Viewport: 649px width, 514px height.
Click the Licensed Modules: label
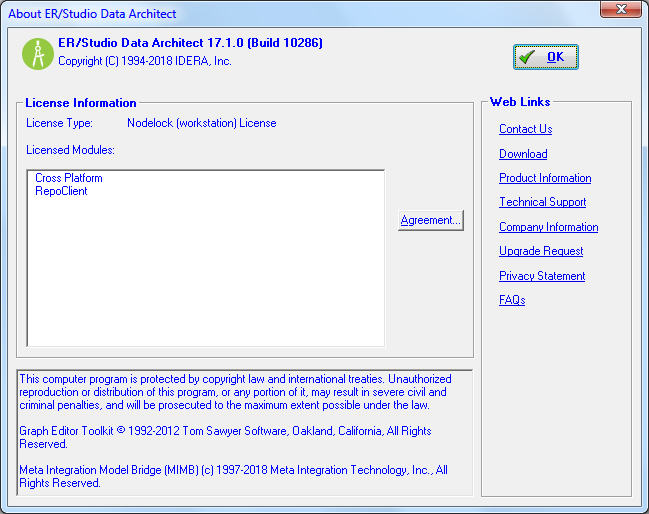70,150
